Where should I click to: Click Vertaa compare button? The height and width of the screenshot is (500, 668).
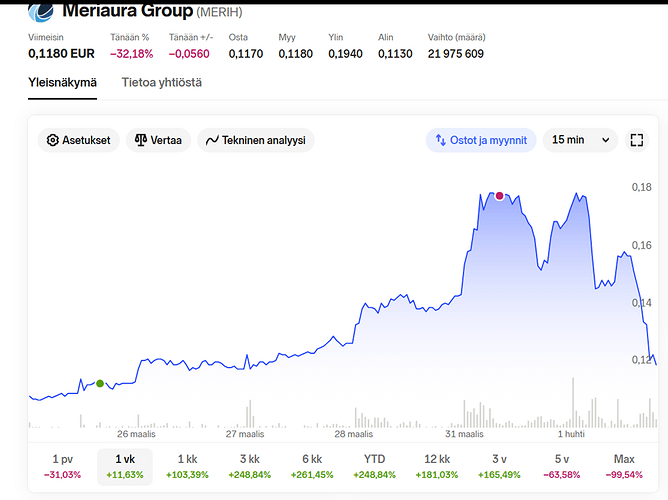tap(158, 140)
